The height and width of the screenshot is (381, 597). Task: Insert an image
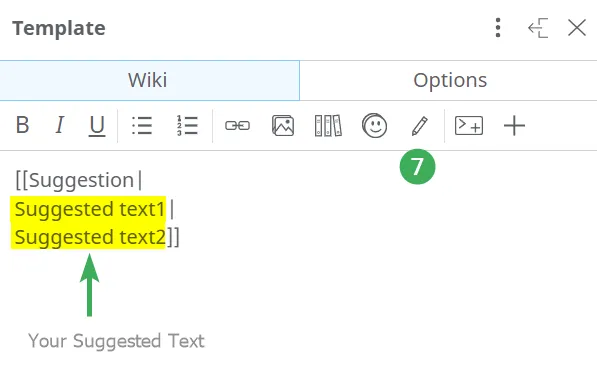pos(283,126)
